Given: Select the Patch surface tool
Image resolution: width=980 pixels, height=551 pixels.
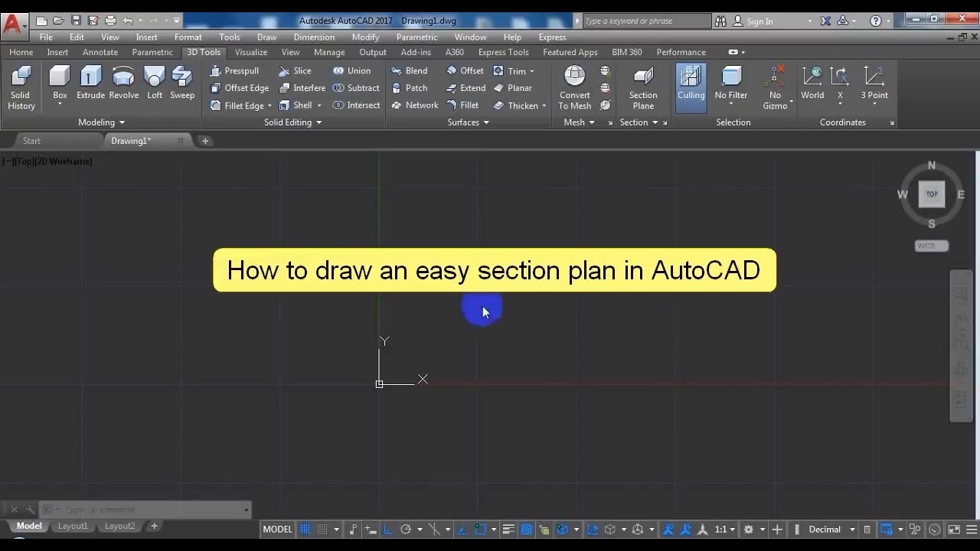Looking at the screenshot, I should [410, 88].
